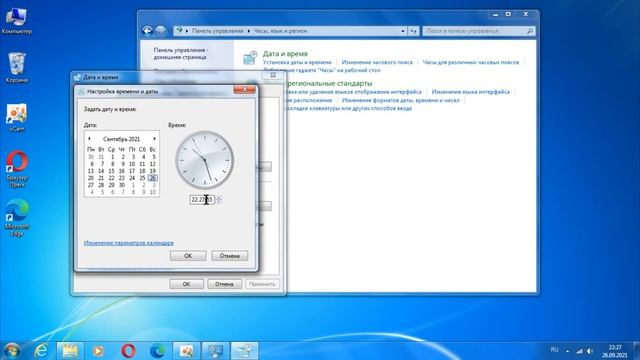
Task: Click the Control Panel forward arrow button
Action: [x=161, y=31]
